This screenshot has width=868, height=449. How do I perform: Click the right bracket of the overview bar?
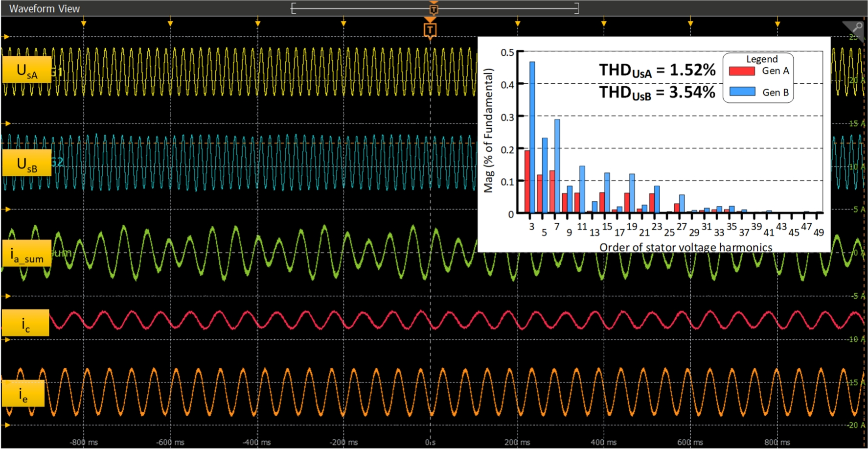point(576,8)
